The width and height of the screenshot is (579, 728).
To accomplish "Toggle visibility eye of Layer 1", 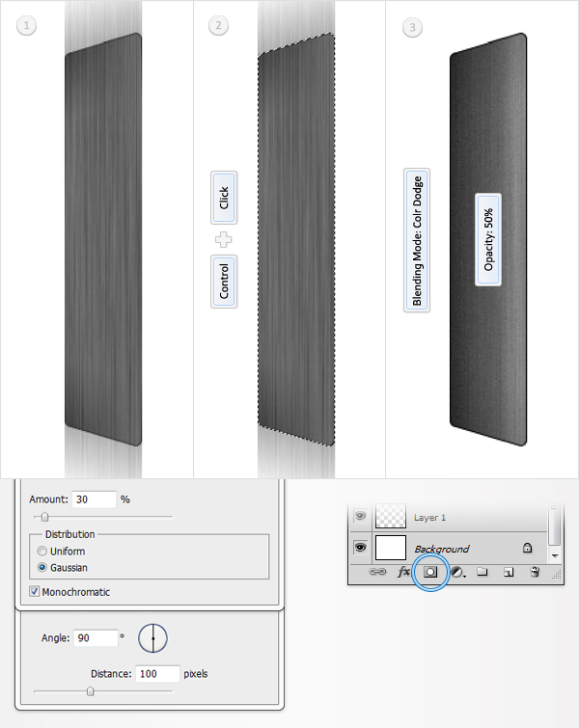I will pos(360,516).
